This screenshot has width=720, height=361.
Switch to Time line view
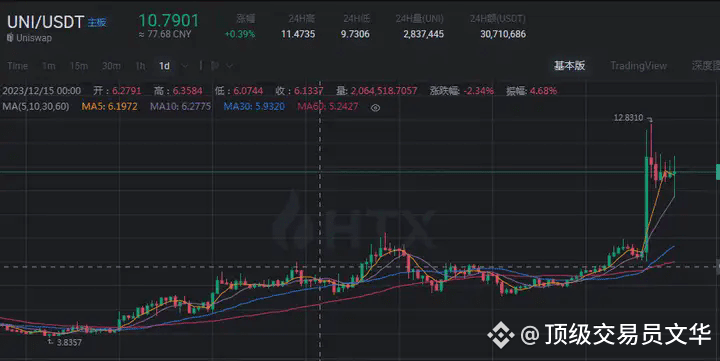tap(17, 66)
